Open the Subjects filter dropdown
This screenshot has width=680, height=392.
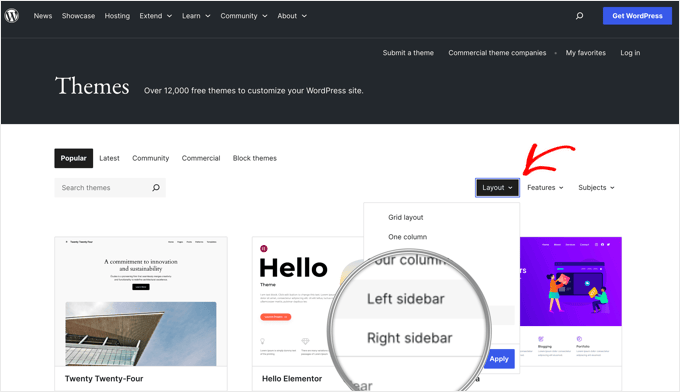coord(596,188)
